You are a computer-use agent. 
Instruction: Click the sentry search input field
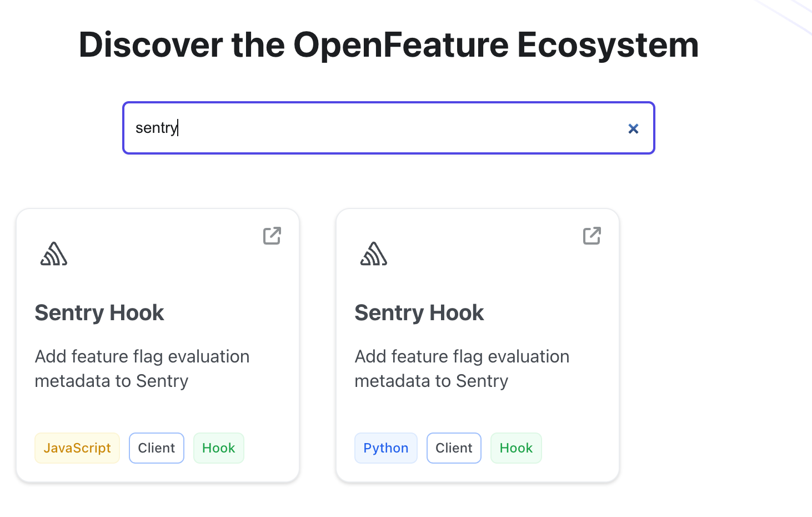tap(389, 128)
